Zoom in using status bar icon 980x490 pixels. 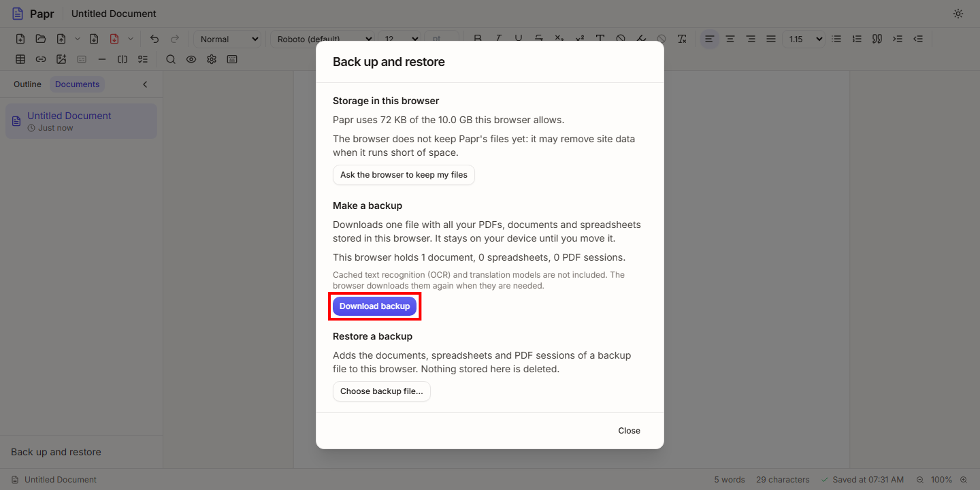[x=964, y=480]
